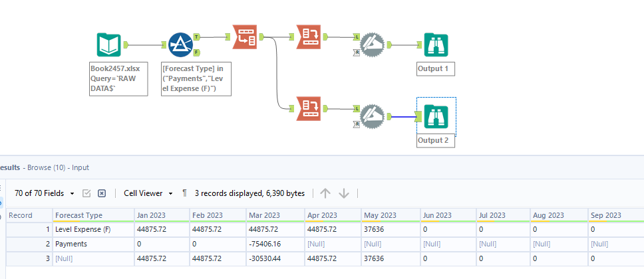Click the Browse tool above Output 2

pyautogui.click(x=436, y=117)
